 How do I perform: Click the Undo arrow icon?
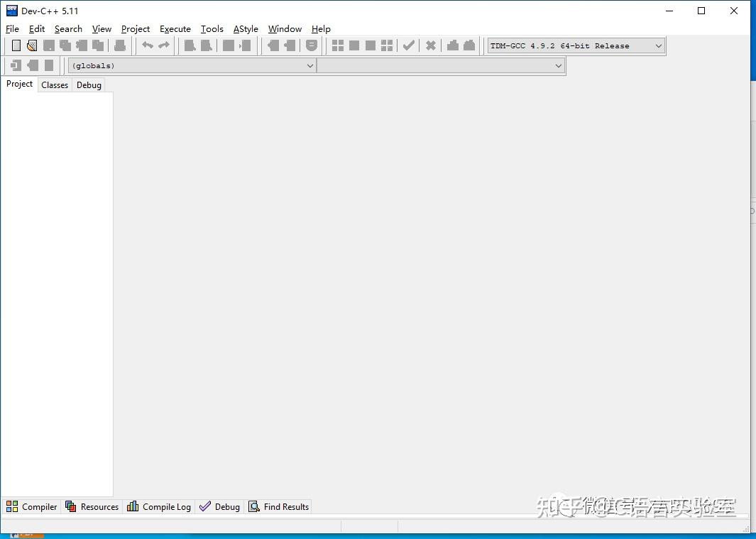[x=149, y=45]
